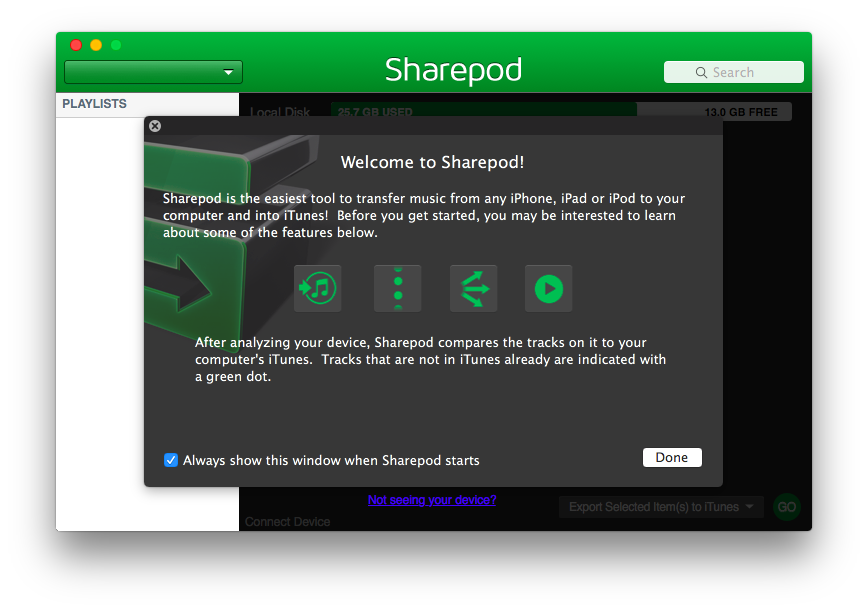Viewport: 868px width, 611px height.
Task: Select the PLAYLISTS sidebar header
Action: coord(95,104)
